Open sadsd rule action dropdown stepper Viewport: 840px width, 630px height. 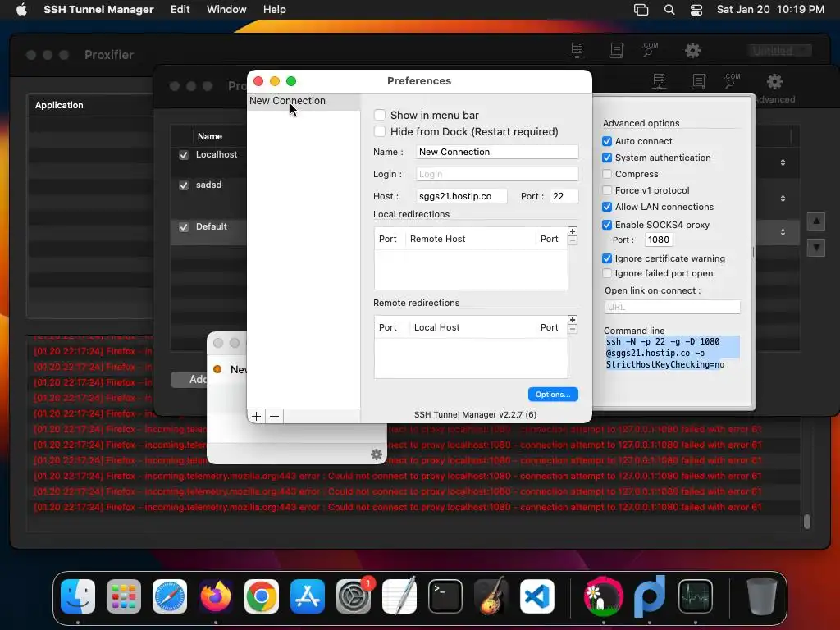(783, 199)
